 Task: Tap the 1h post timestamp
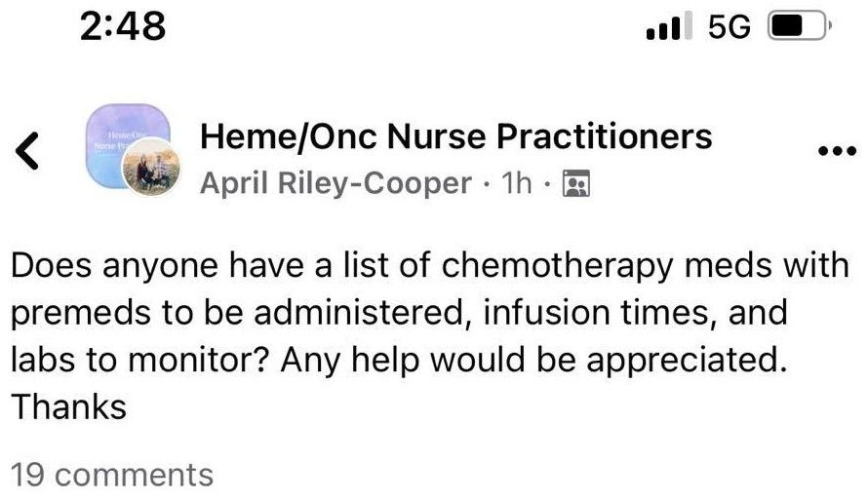click(516, 183)
